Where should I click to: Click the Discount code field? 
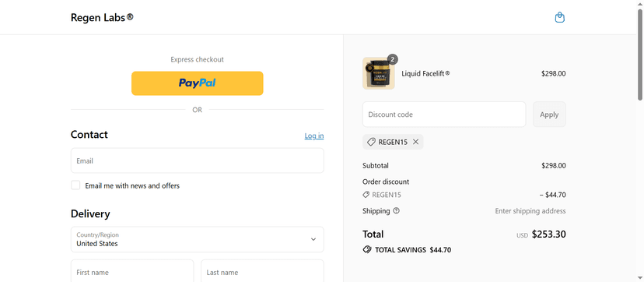(444, 115)
